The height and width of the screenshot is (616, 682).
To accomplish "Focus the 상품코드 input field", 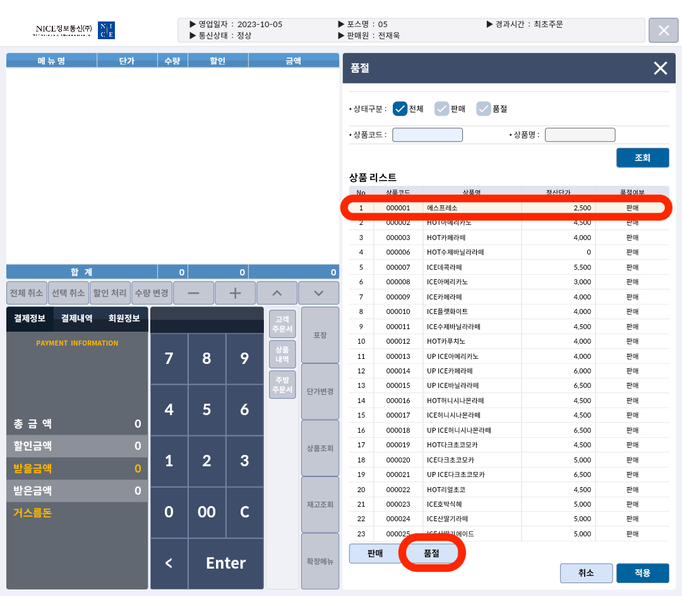I will click(x=428, y=135).
